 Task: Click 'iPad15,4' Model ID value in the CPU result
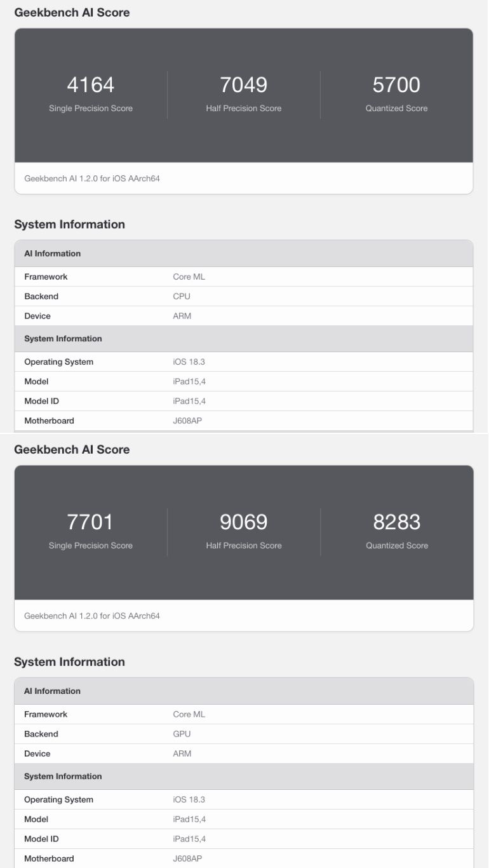(x=189, y=401)
